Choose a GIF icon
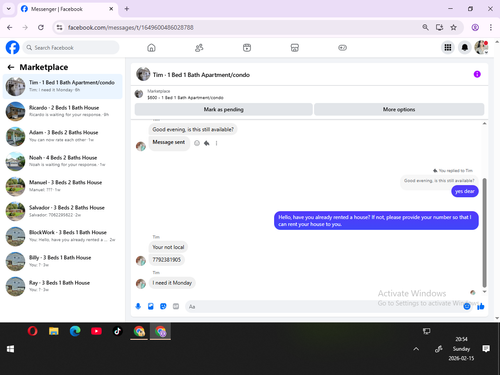Viewport: 500px width, 375px height. click(x=176, y=306)
